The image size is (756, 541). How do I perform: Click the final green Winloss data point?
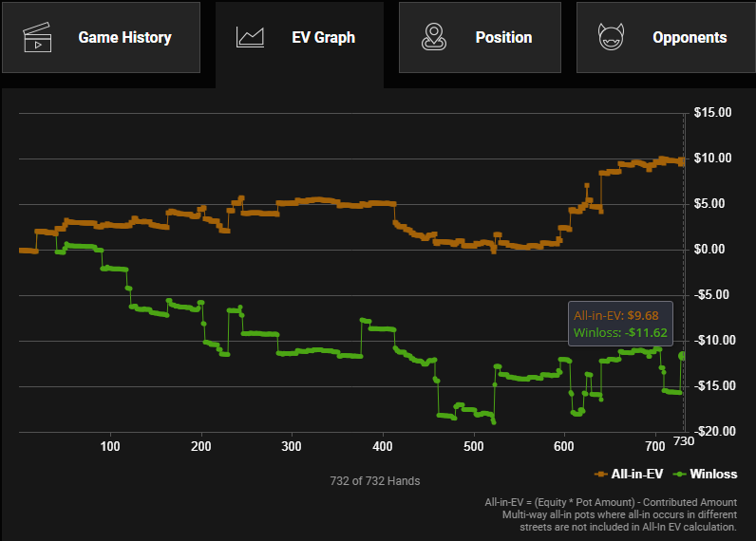(x=682, y=356)
